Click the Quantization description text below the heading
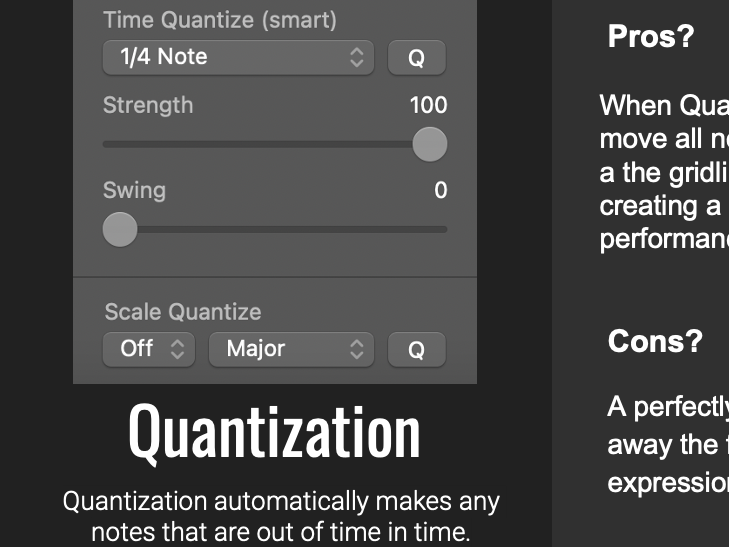The height and width of the screenshot is (547, 729). coord(281,516)
